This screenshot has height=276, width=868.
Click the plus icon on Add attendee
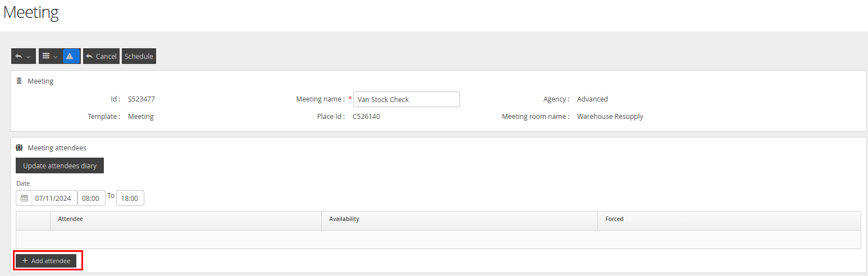click(25, 261)
